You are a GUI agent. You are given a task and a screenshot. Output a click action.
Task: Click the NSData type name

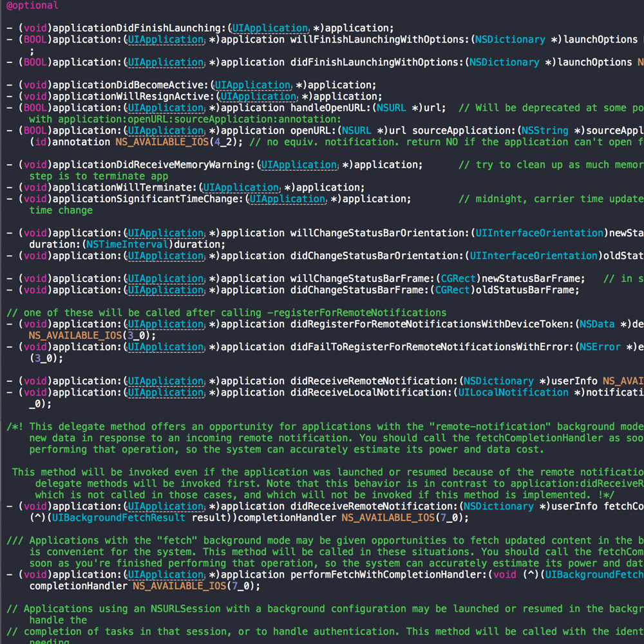pyautogui.click(x=597, y=324)
